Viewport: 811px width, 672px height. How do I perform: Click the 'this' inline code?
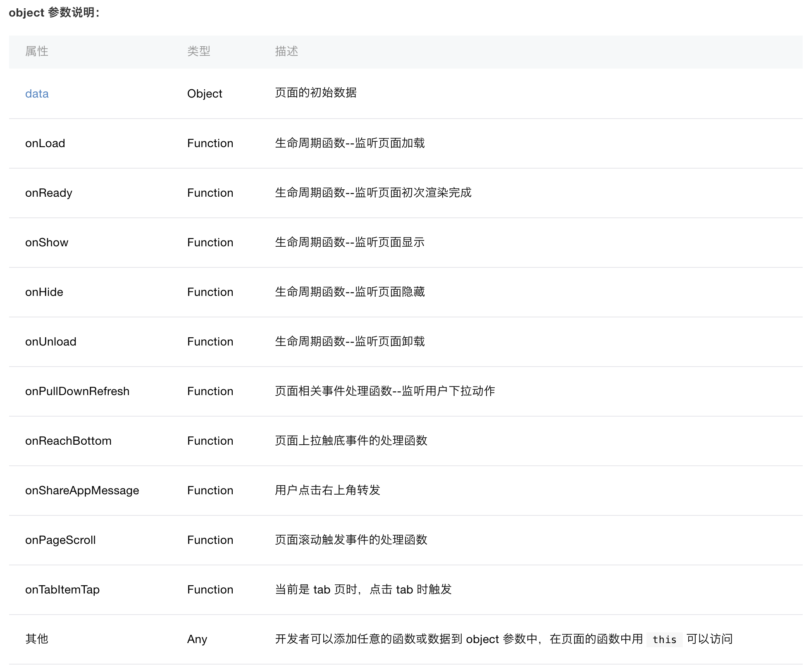click(664, 640)
